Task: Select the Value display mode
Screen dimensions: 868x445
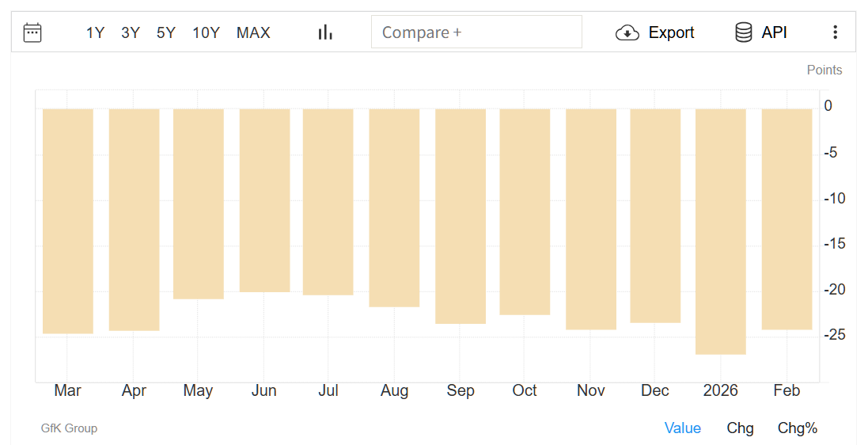Action: coord(682,428)
